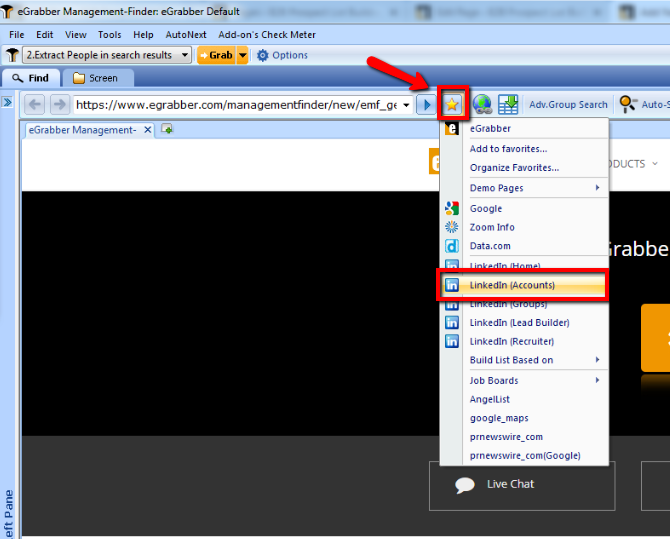Open the AutoNext menu
The height and width of the screenshot is (539, 670).
pyautogui.click(x=186, y=35)
